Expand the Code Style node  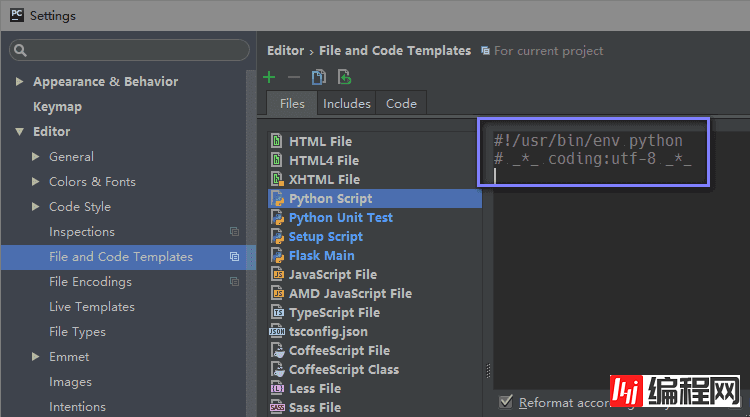[36, 207]
